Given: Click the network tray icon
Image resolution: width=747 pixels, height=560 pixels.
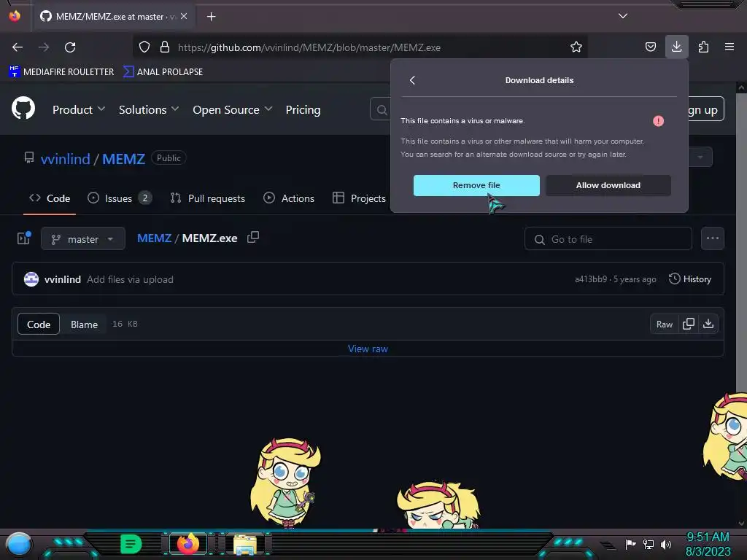Looking at the screenshot, I should [649, 544].
